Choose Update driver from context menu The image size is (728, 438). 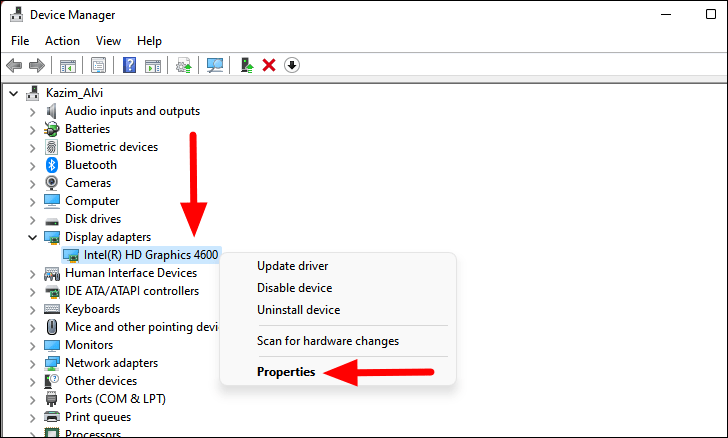292,266
